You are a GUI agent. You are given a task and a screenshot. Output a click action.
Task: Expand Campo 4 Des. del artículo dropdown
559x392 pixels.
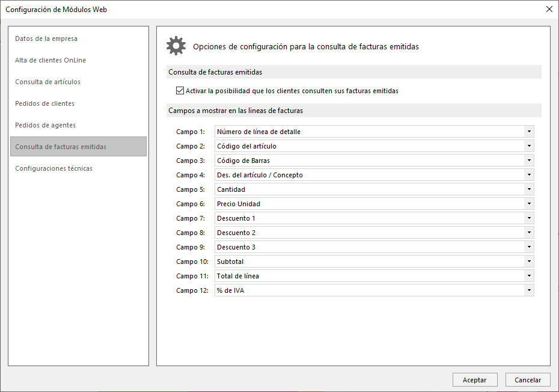point(529,175)
